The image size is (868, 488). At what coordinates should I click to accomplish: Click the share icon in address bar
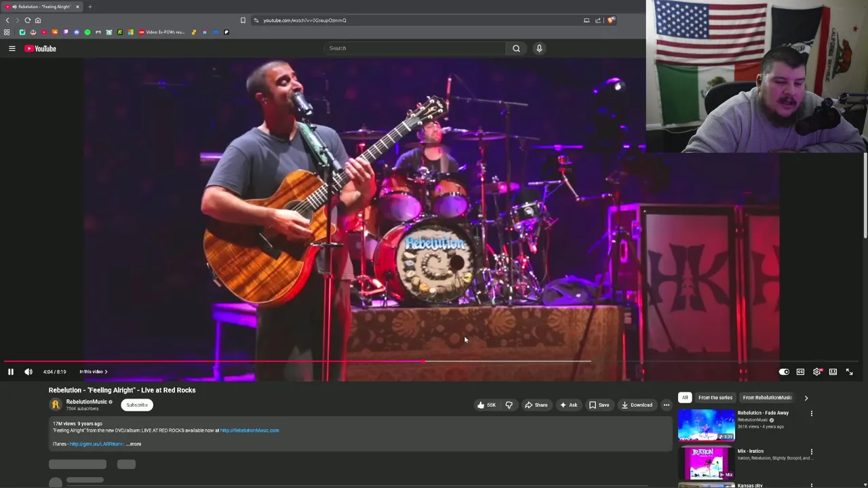click(x=598, y=20)
